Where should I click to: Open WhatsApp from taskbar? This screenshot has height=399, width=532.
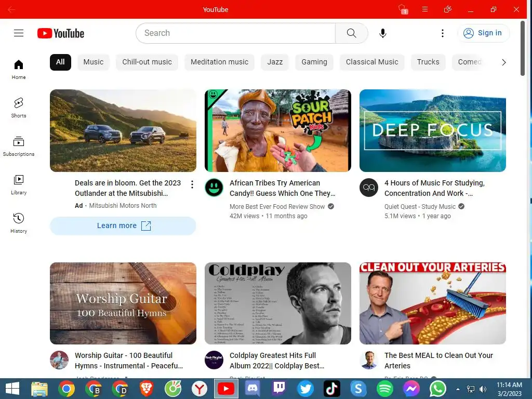[438, 389]
